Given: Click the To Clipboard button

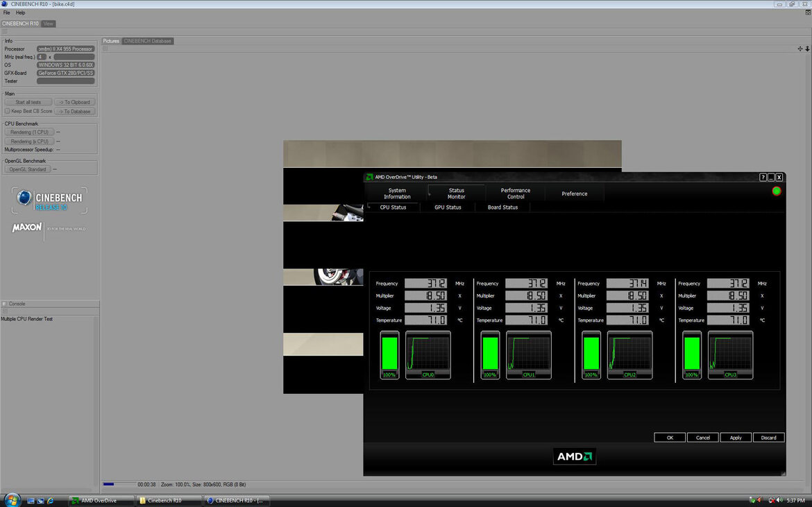Looking at the screenshot, I should pos(74,103).
